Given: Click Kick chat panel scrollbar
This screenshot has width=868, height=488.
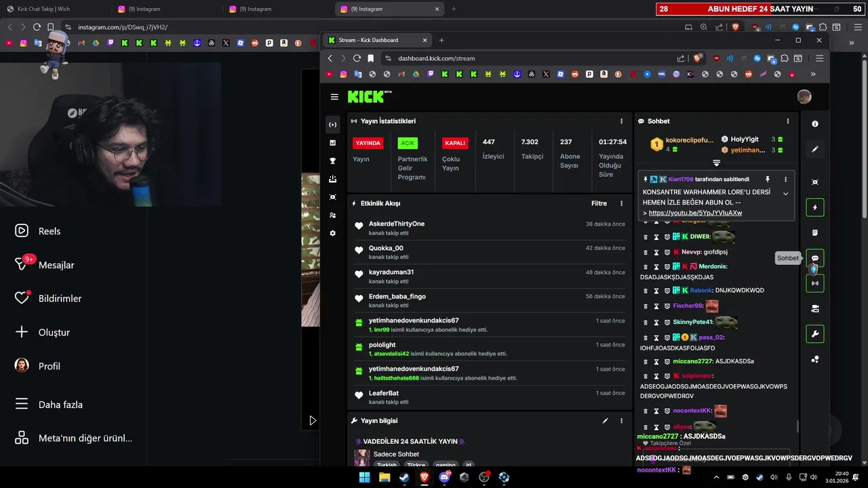Looking at the screenshot, I should pos(797,426).
